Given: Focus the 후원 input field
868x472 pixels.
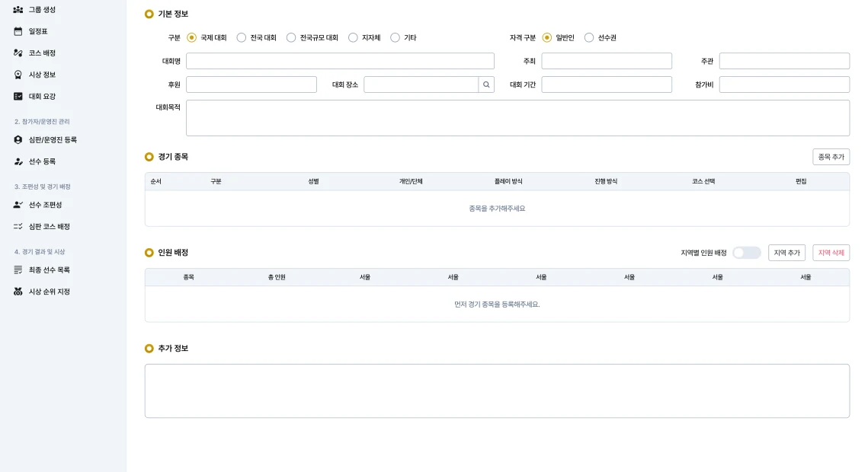Looking at the screenshot, I should click(x=251, y=85).
